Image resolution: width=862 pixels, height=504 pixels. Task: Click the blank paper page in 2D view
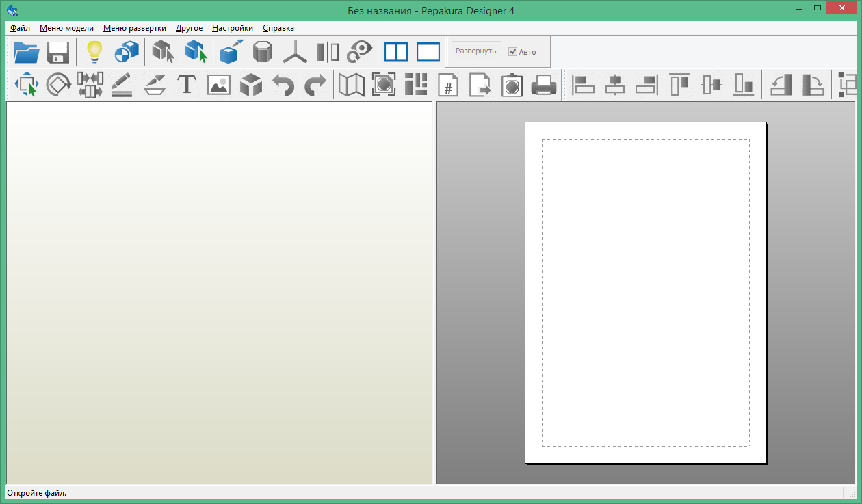point(645,292)
